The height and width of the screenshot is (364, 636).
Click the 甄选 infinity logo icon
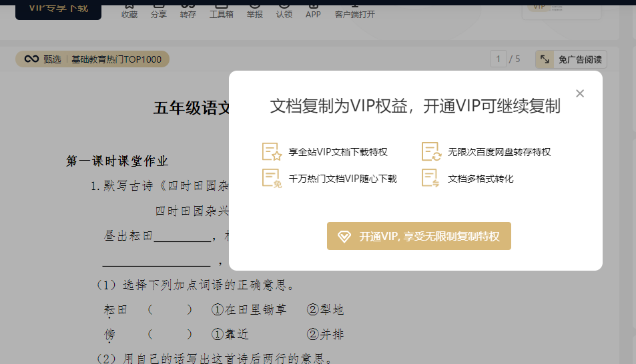(x=31, y=59)
